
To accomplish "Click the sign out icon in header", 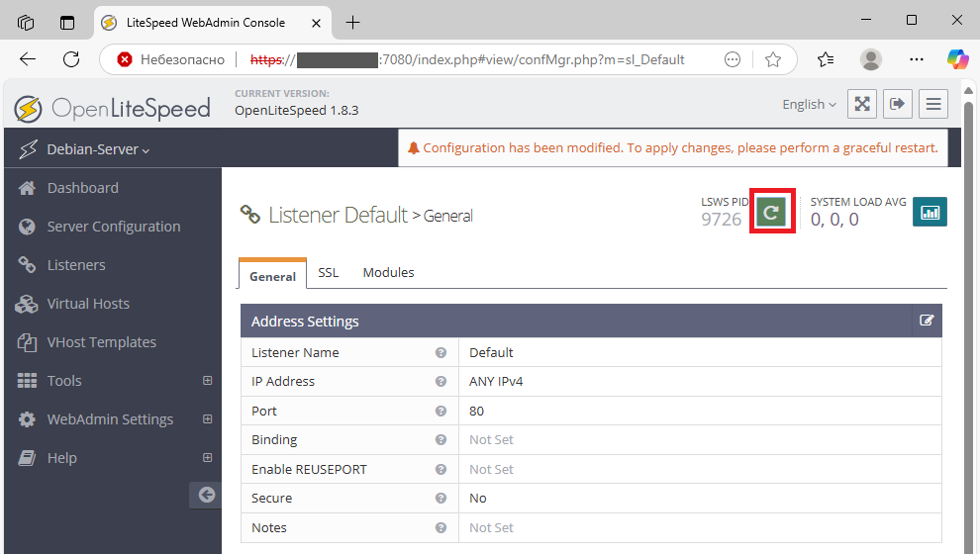I will (x=898, y=104).
